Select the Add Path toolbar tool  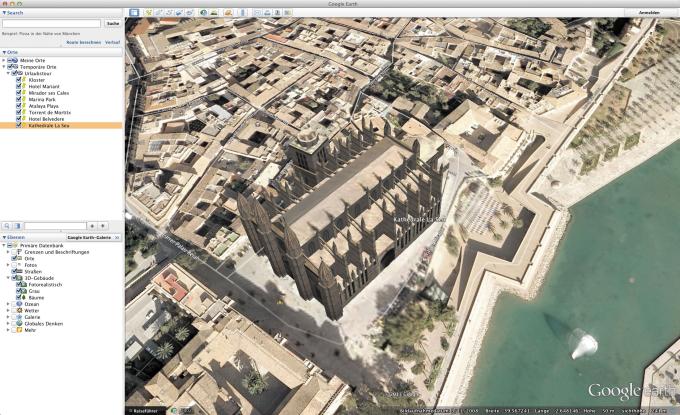(x=169, y=13)
